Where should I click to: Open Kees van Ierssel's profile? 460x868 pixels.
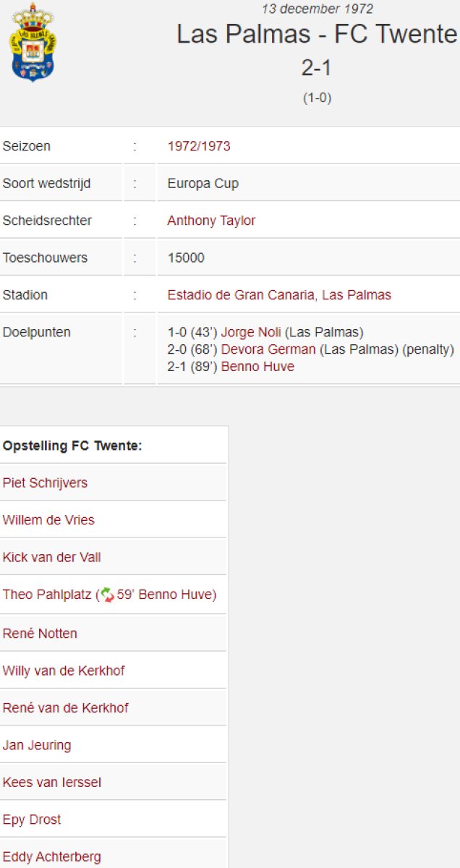tap(52, 783)
